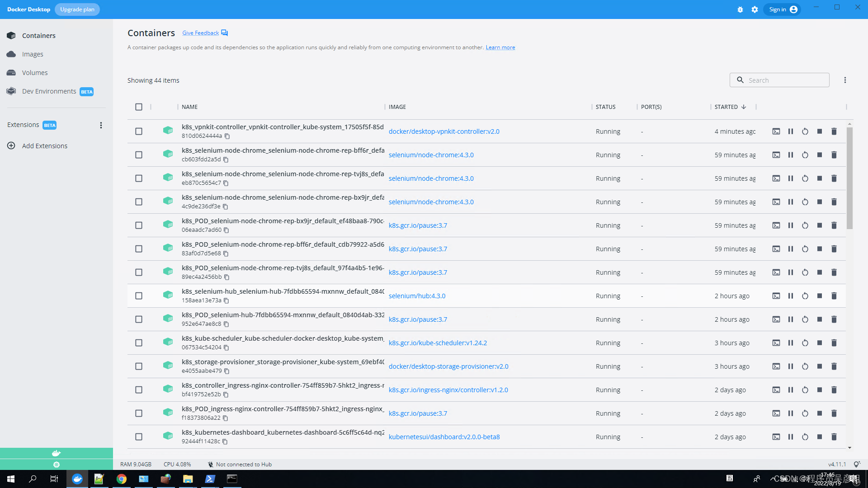The height and width of the screenshot is (488, 868).
Task: Click the container list scrollbar thumb
Action: [x=849, y=178]
